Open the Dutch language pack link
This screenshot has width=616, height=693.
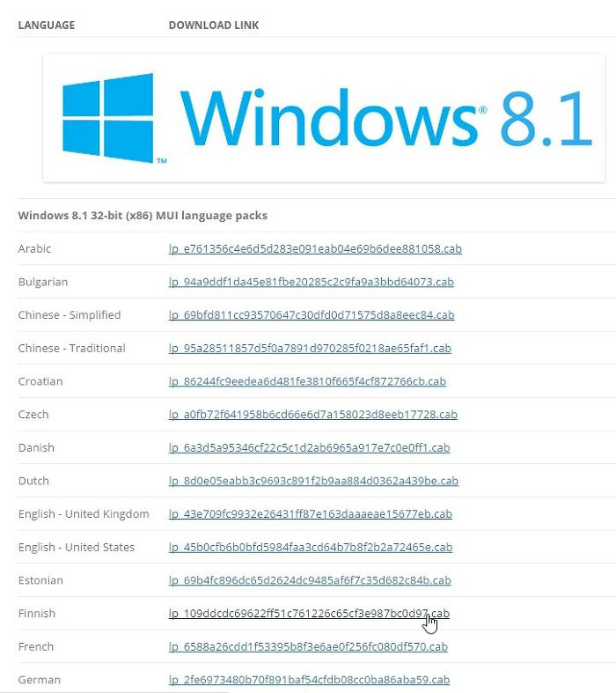click(x=313, y=481)
